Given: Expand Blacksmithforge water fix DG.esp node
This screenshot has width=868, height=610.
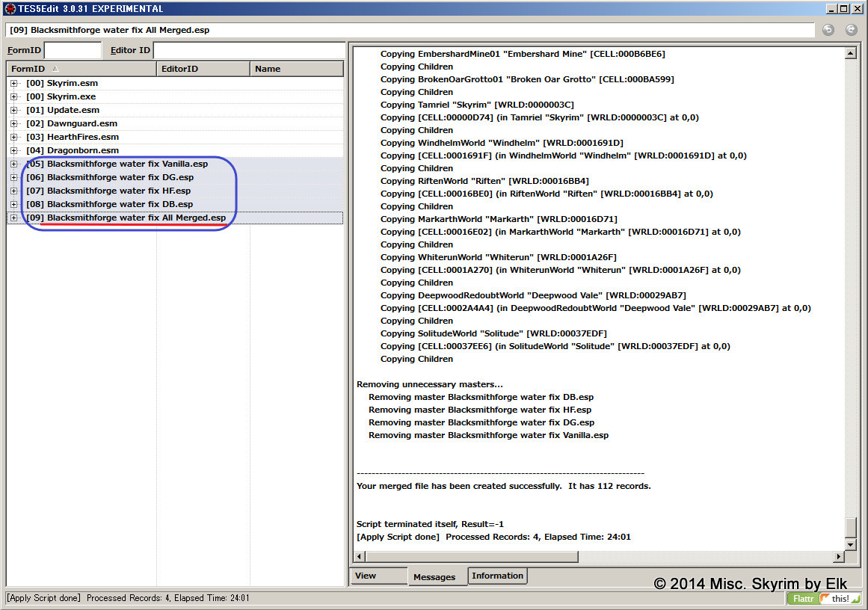Looking at the screenshot, I should (x=14, y=177).
